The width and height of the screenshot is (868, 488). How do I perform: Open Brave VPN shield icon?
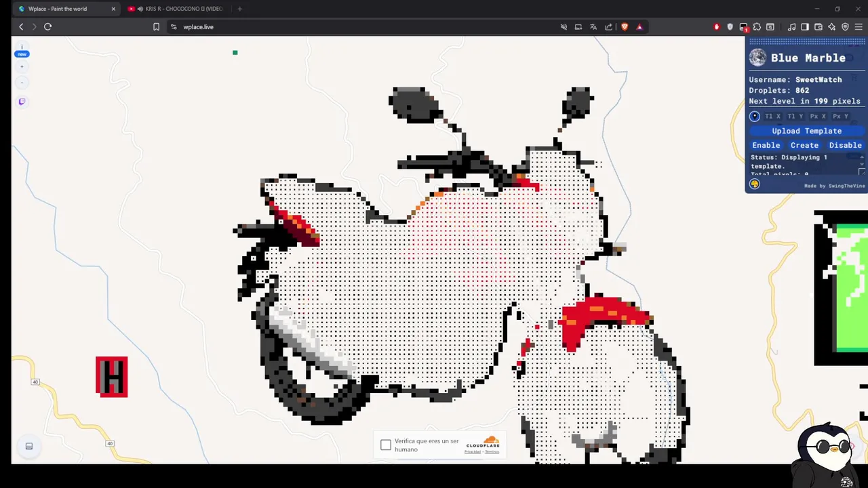tap(846, 26)
